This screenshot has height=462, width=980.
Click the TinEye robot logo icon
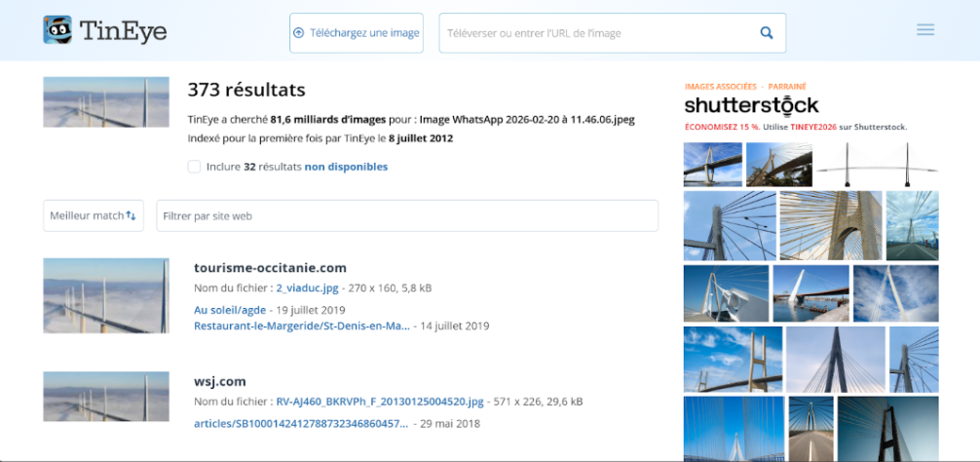(57, 30)
